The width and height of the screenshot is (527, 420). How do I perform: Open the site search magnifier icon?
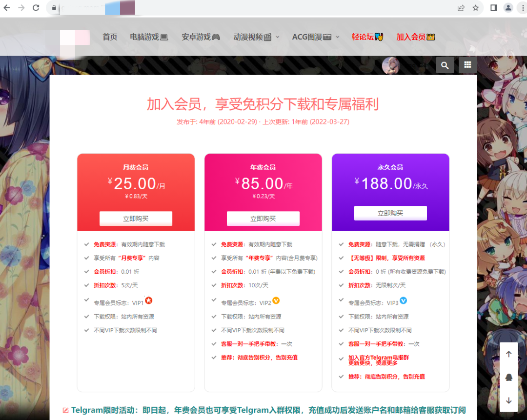click(x=445, y=65)
